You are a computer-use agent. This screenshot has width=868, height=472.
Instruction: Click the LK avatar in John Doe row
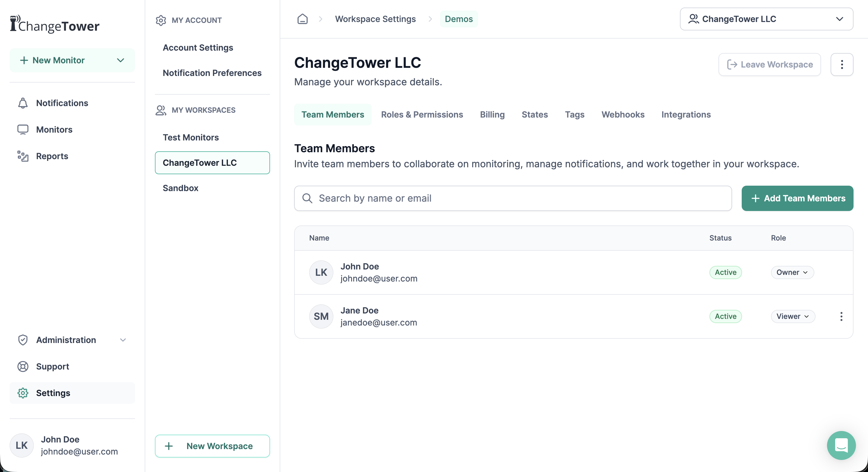321,272
